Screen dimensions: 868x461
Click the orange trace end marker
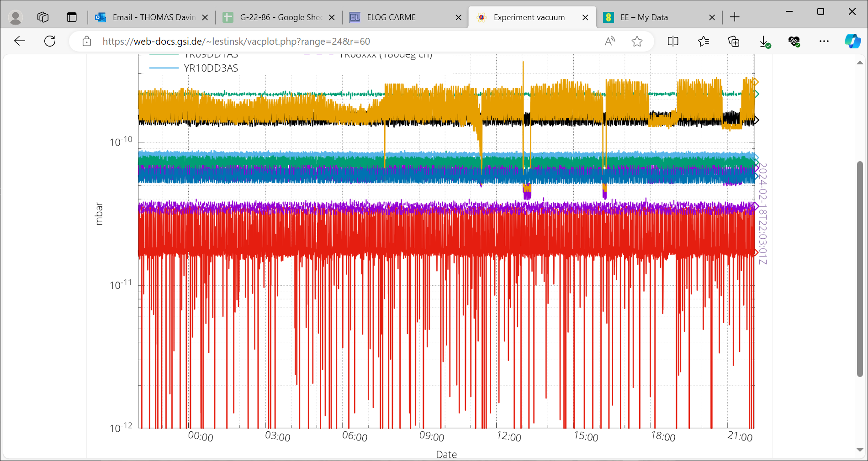pyautogui.click(x=756, y=82)
